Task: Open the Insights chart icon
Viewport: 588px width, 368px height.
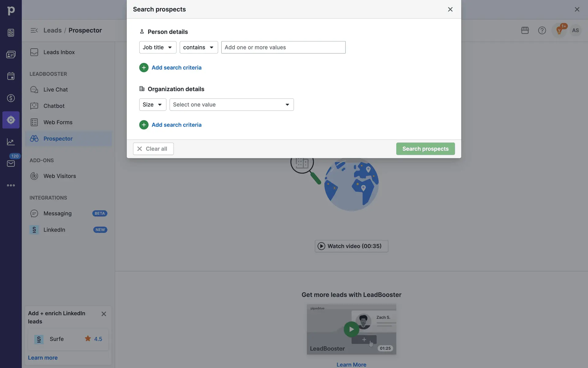Action: (11, 142)
